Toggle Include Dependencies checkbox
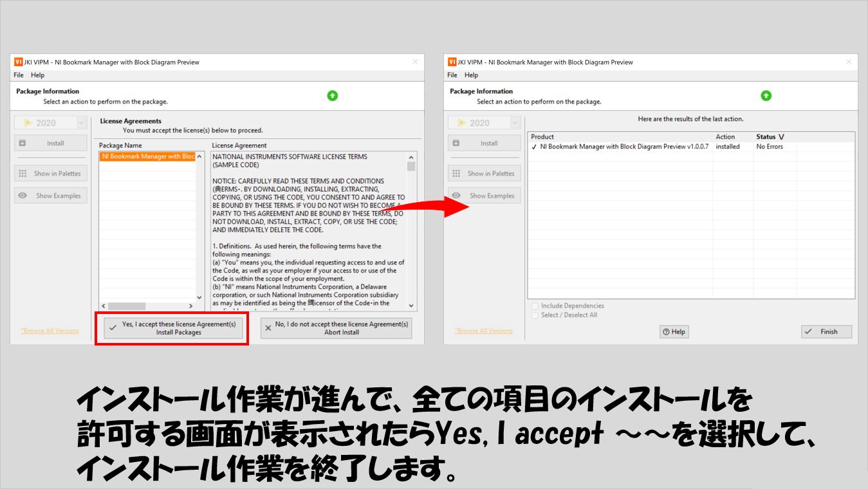868x489 pixels. [x=535, y=306]
